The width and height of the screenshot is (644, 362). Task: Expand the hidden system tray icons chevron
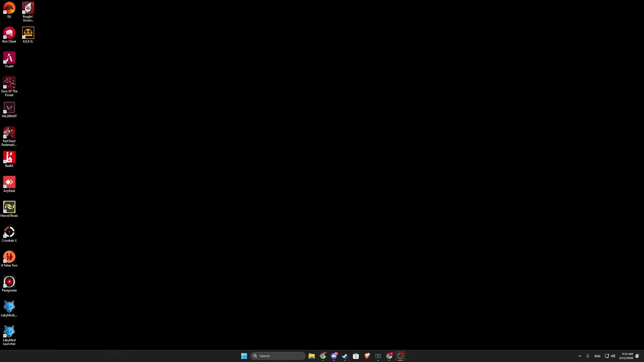coord(580,356)
